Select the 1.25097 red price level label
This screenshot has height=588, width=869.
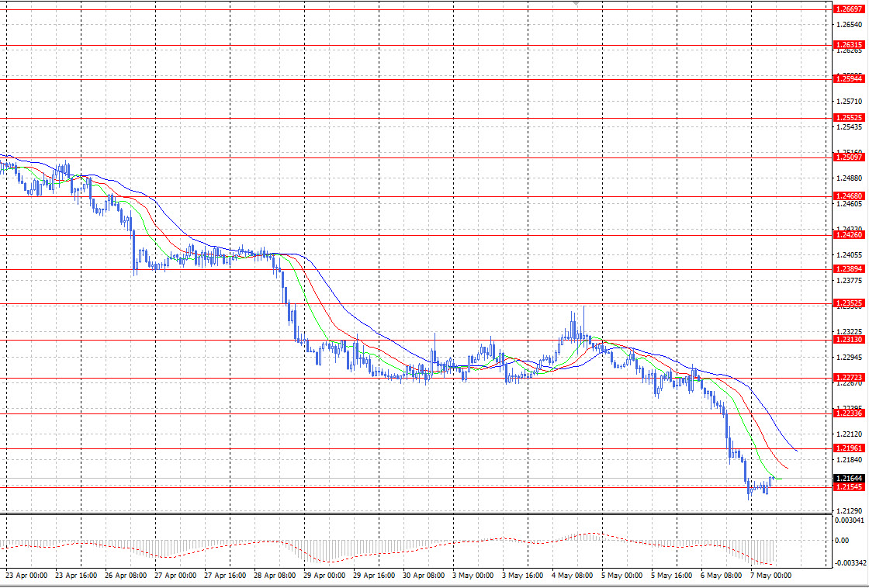[849, 157]
